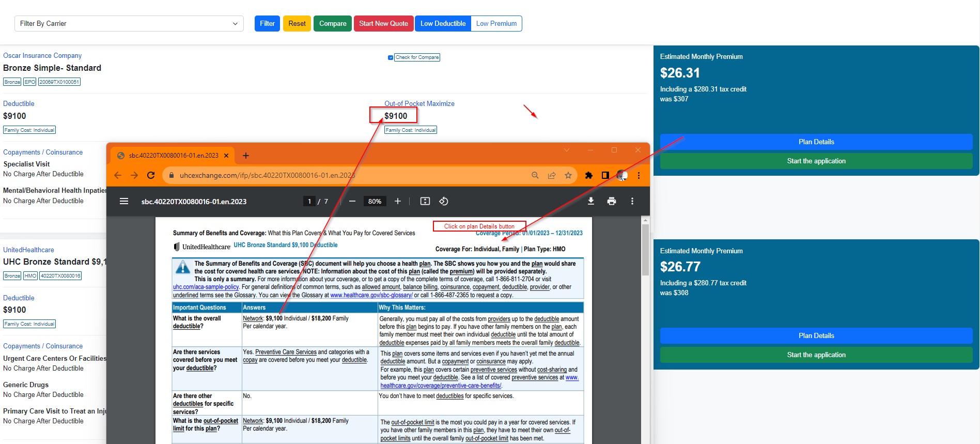Reload the uhcexchange page
This screenshot has width=980, height=444.
[x=151, y=175]
